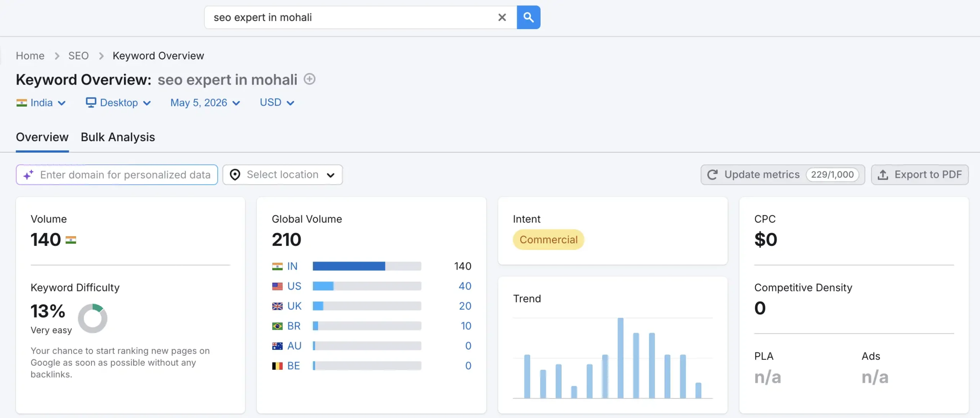Click the US country link in Global Volume

[x=294, y=286]
